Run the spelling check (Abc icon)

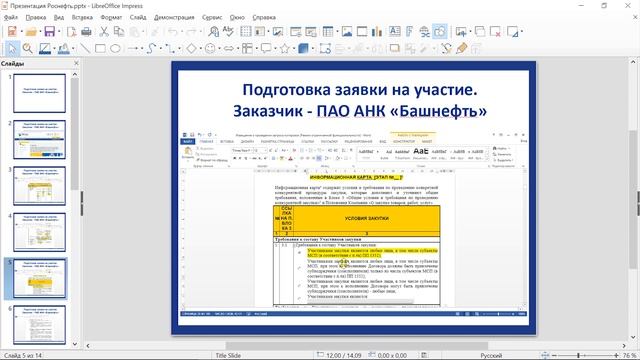coord(228,31)
